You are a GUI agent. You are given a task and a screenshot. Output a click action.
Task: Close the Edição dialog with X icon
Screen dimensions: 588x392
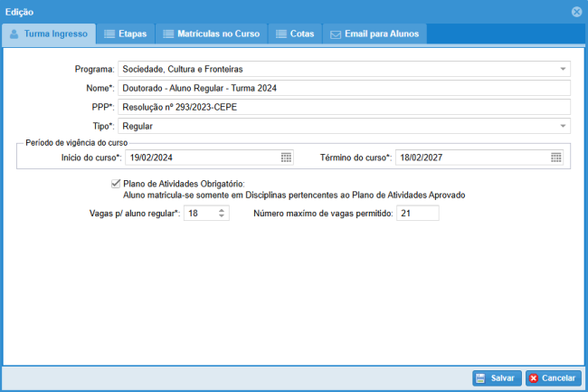click(576, 12)
